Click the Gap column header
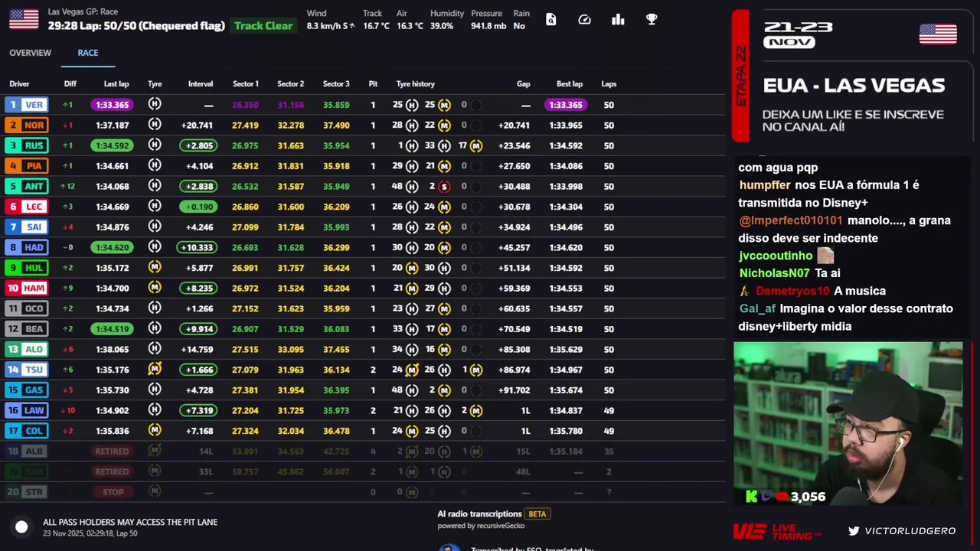This screenshot has height=551, width=980. tap(524, 84)
